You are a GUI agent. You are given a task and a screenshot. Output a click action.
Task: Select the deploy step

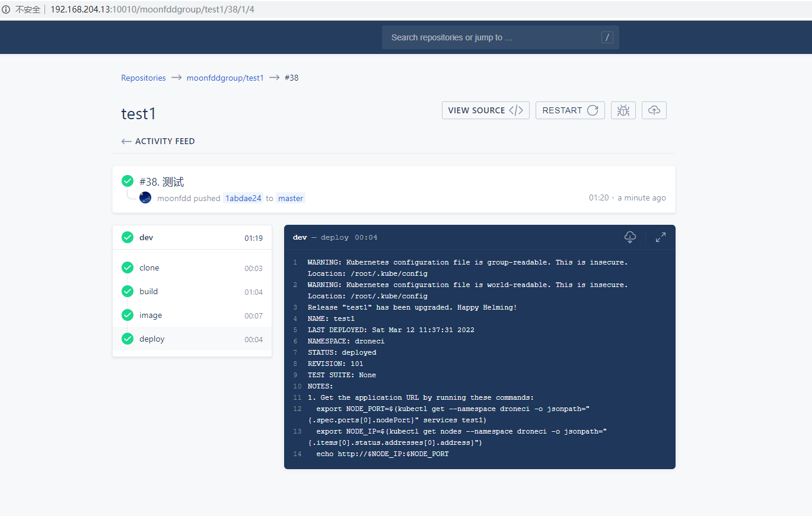click(192, 339)
